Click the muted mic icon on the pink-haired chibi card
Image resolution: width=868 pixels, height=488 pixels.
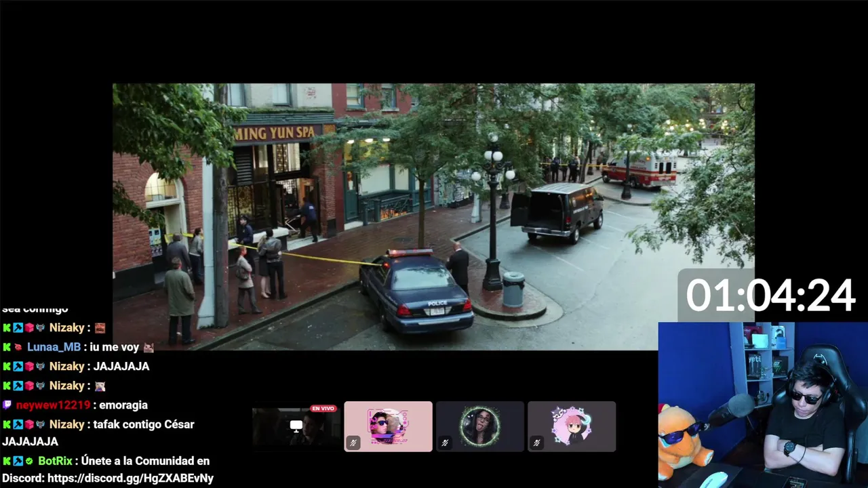pyautogui.click(x=537, y=443)
